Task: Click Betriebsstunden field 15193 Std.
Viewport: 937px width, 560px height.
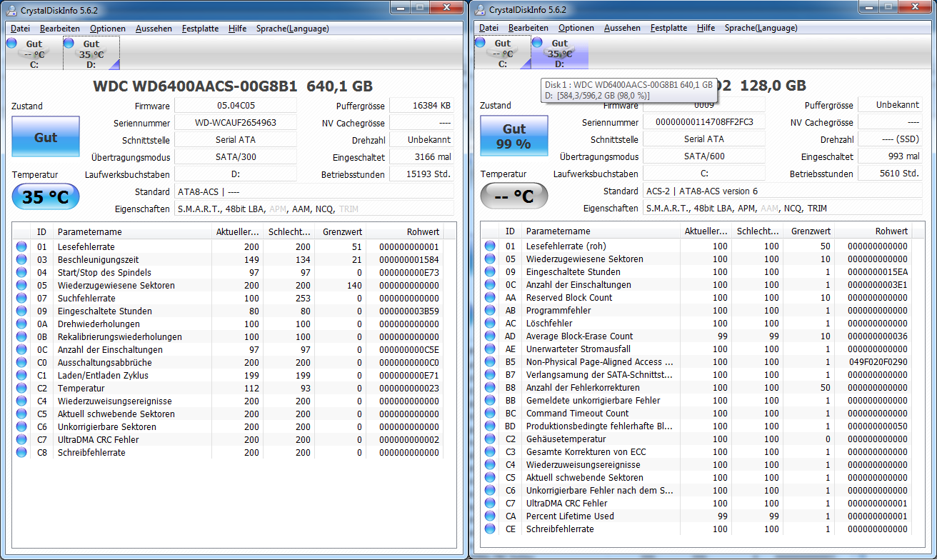Action: pyautogui.click(x=421, y=174)
